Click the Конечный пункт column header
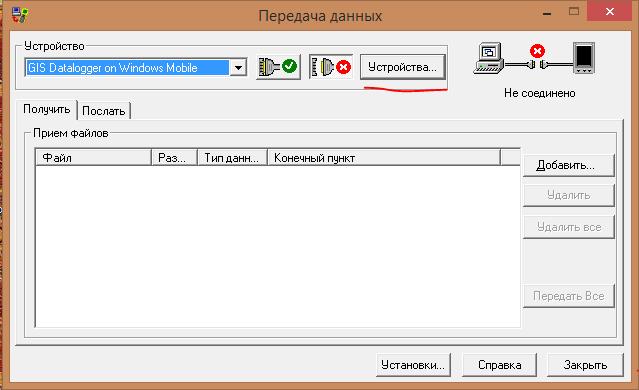This screenshot has height=390, width=639. click(384, 158)
